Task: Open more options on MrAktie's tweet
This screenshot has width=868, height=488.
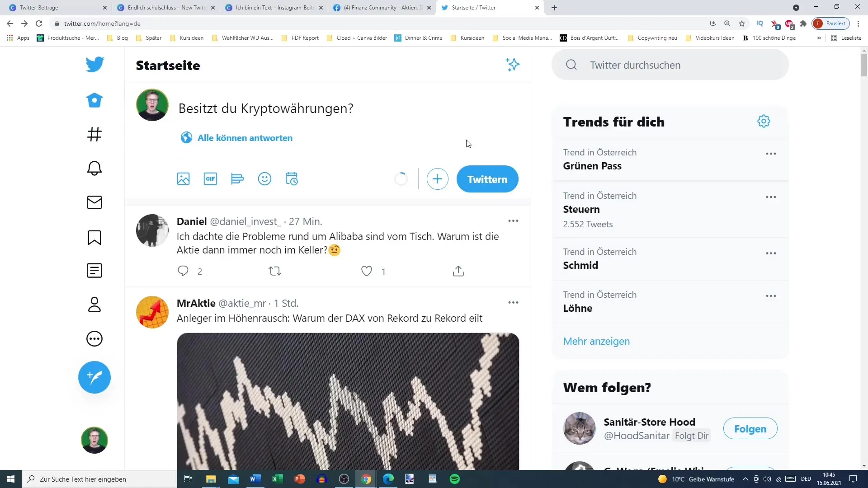Action: [513, 303]
